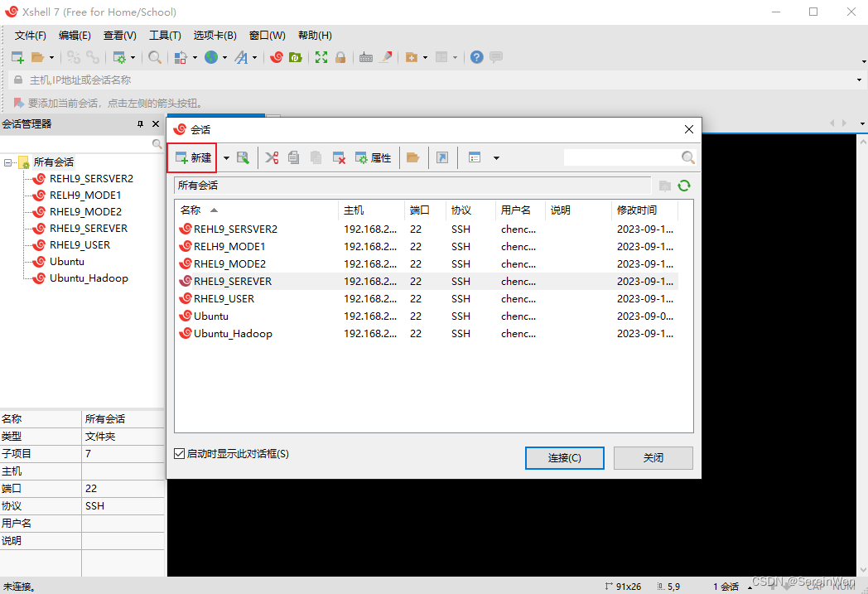Launch Xftp with green folder icon
This screenshot has width=868, height=594.
click(x=296, y=57)
